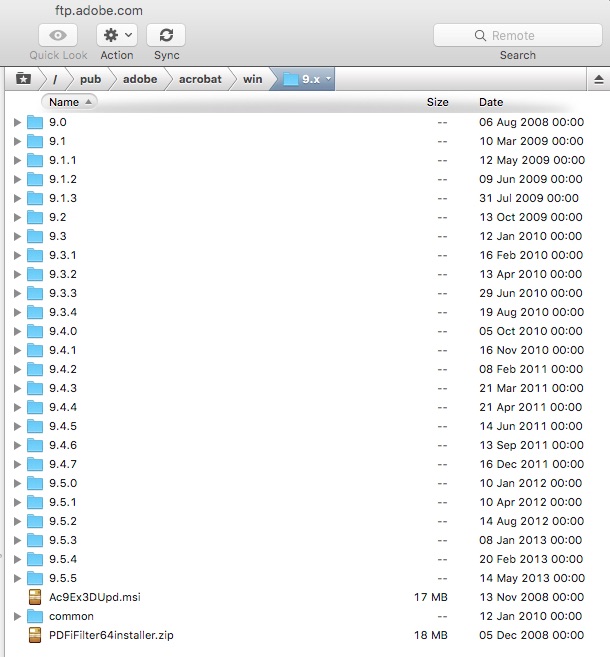This screenshot has height=657, width=610.
Task: Expand the 9.1.1 folder triangle
Action: (x=17, y=160)
